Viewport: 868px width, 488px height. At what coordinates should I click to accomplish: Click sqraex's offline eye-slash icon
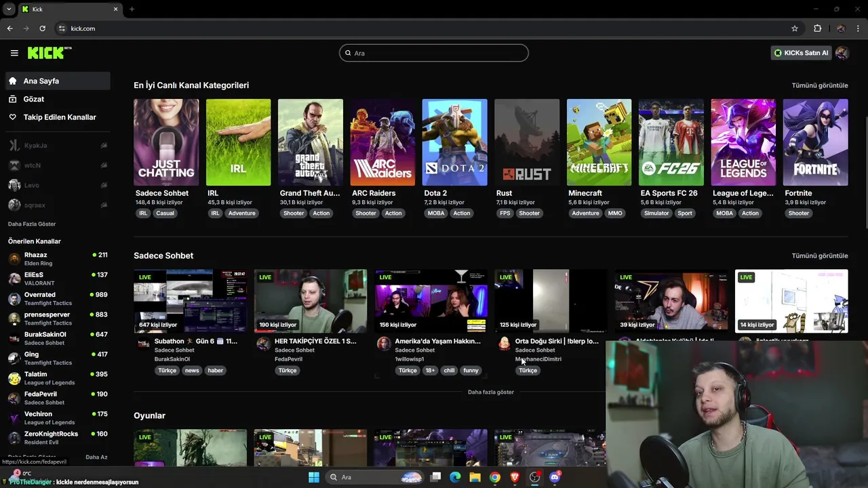[x=104, y=205]
